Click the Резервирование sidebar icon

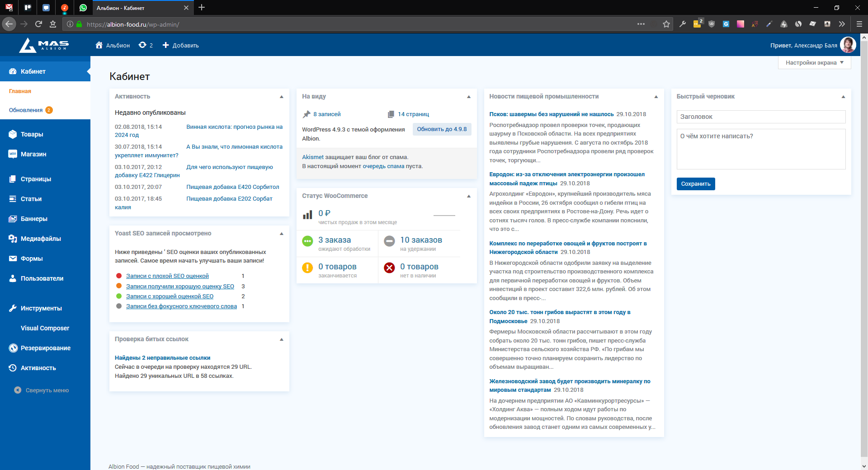[x=13, y=348]
